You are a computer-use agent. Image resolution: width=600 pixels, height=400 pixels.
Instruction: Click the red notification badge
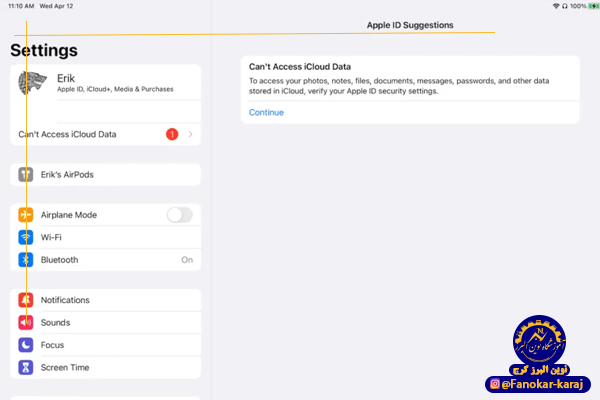[x=172, y=134]
